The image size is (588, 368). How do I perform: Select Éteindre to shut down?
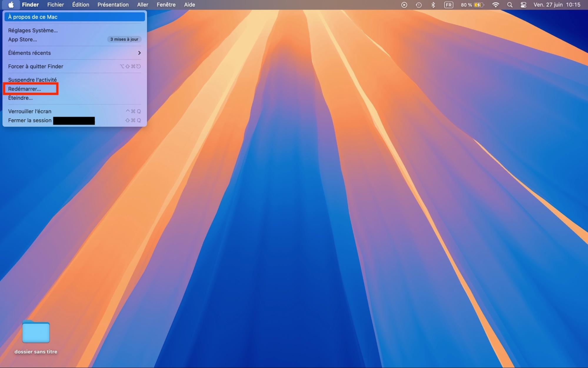(20, 98)
